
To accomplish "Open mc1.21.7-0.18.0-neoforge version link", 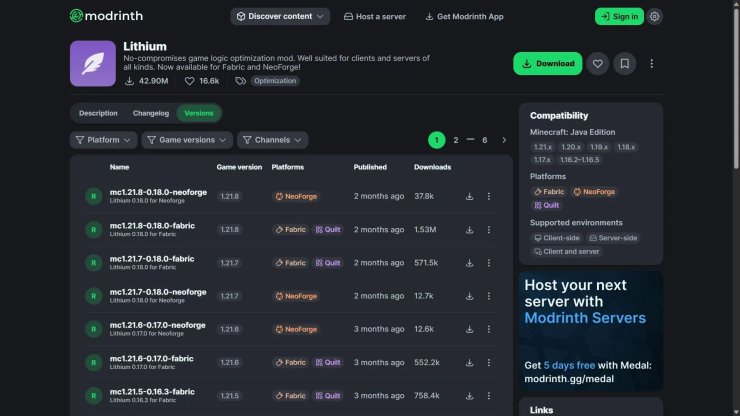I will (x=158, y=292).
